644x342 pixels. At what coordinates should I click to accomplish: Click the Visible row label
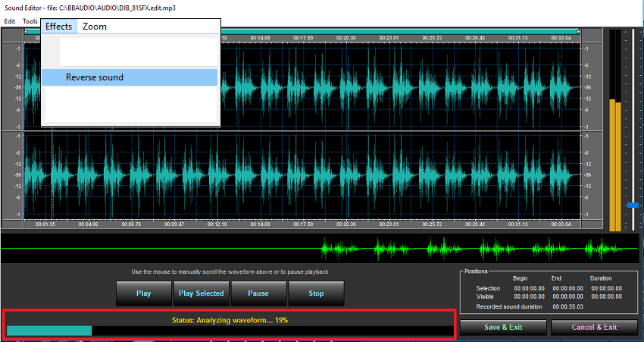tap(485, 297)
